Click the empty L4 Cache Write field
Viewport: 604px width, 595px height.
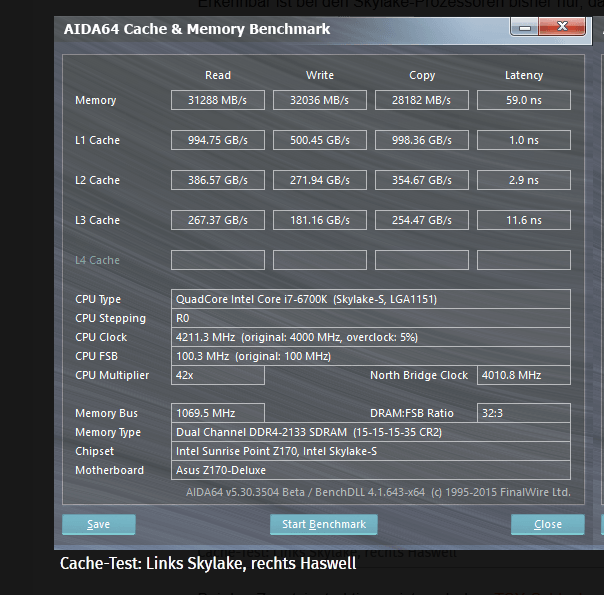320,260
